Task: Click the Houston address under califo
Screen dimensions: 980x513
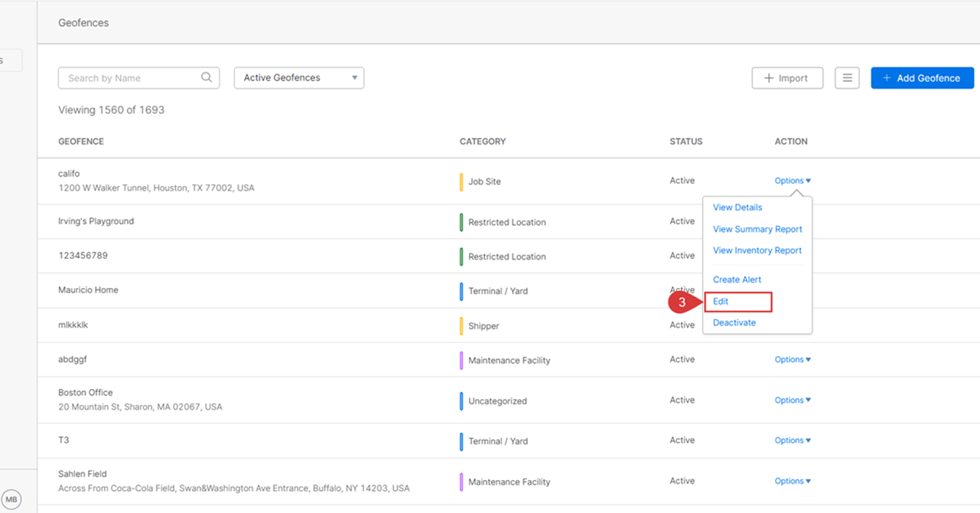Action: coord(156,188)
